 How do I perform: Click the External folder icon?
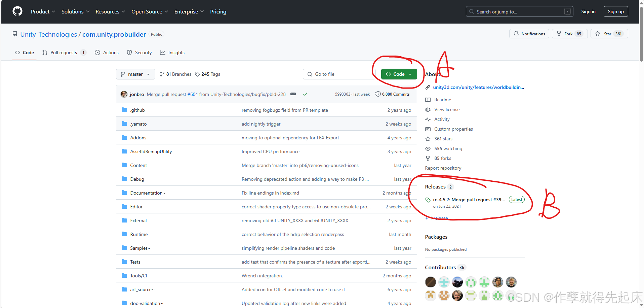coord(124,220)
